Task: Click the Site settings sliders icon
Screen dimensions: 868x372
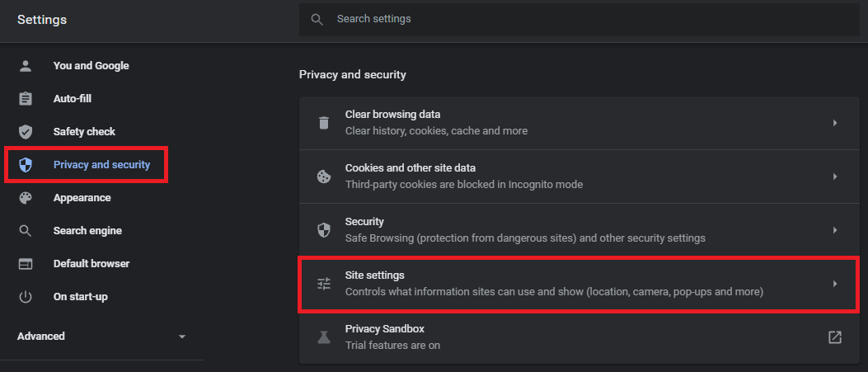Action: click(324, 284)
